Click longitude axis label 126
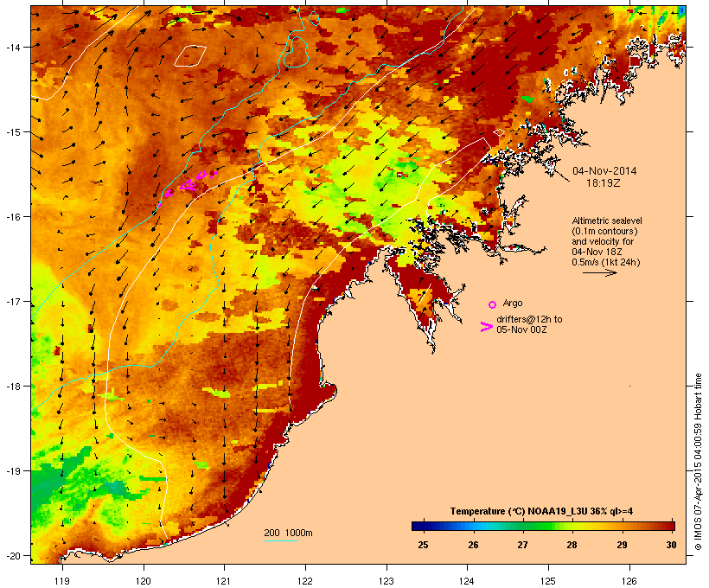Viewport: 709px width, 588px height. tap(629, 581)
